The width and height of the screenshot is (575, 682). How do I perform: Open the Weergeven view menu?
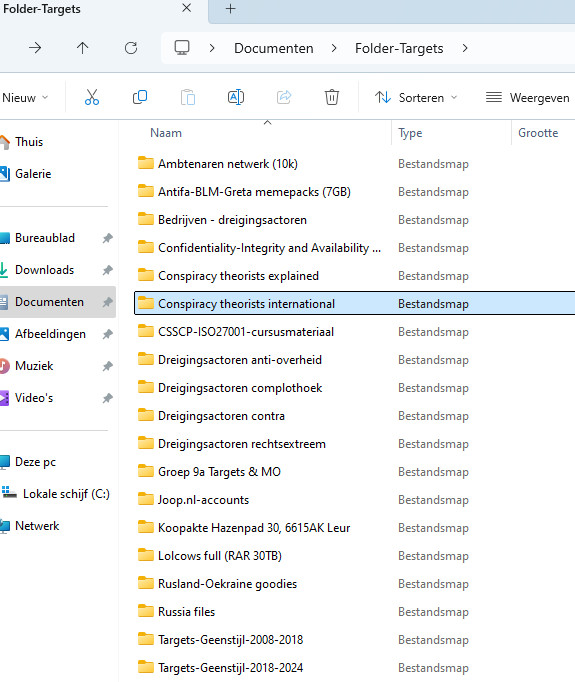528,97
